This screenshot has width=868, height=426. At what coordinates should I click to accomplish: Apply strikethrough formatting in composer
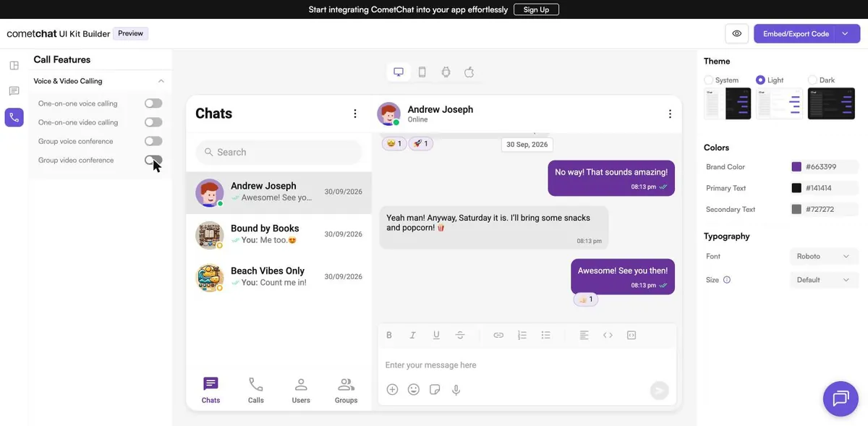point(460,335)
